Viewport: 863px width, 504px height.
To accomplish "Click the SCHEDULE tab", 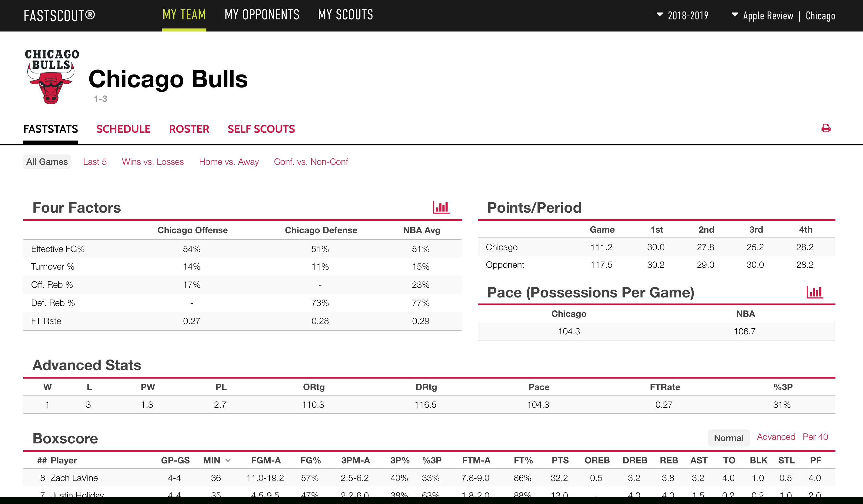I will pos(123,128).
